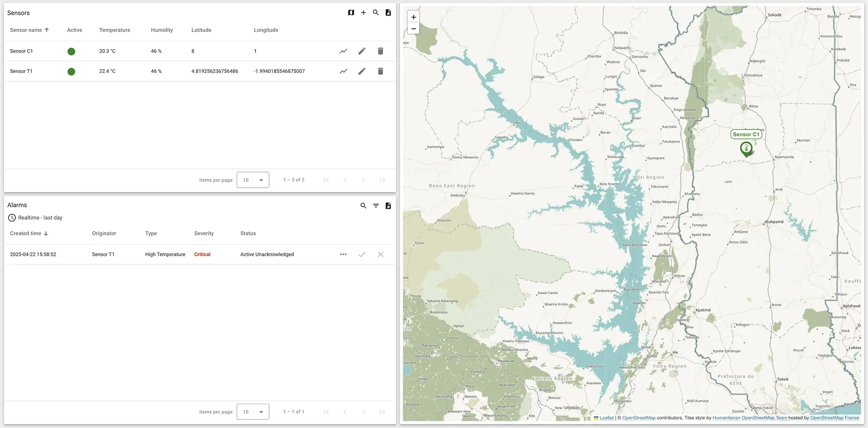Edit Sensor C1 with the pencil icon
The width and height of the screenshot is (868, 428).
(362, 51)
